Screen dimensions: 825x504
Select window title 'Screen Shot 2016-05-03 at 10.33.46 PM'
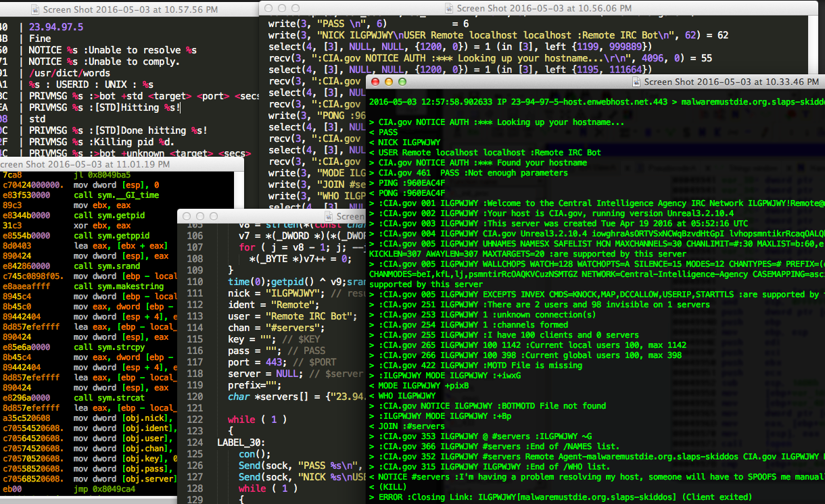pyautogui.click(x=732, y=82)
